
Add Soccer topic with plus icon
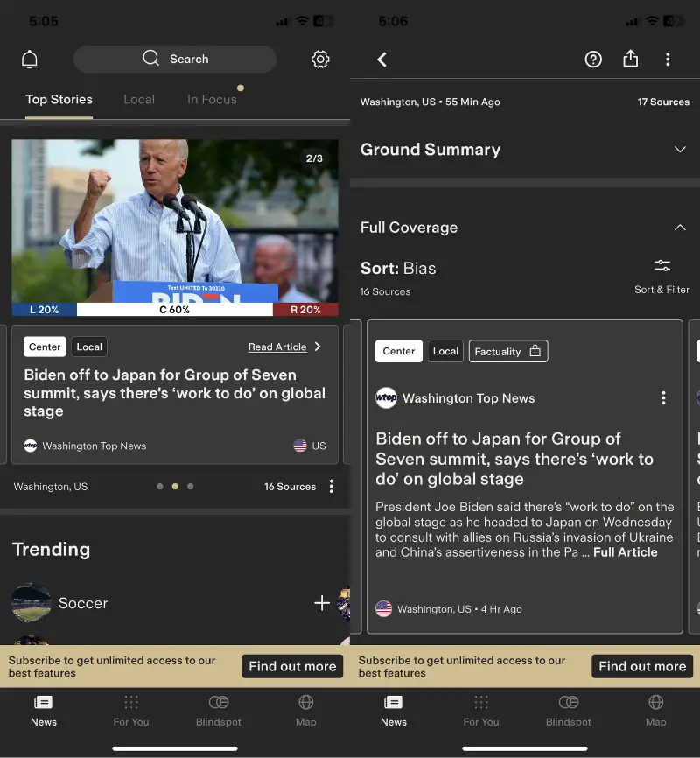(x=321, y=603)
